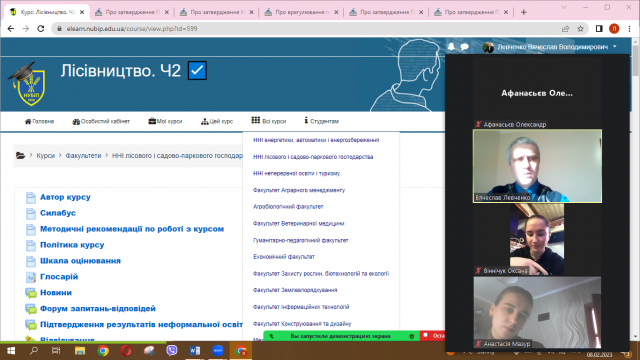Go to Головна in navigation bar

[x=39, y=121]
